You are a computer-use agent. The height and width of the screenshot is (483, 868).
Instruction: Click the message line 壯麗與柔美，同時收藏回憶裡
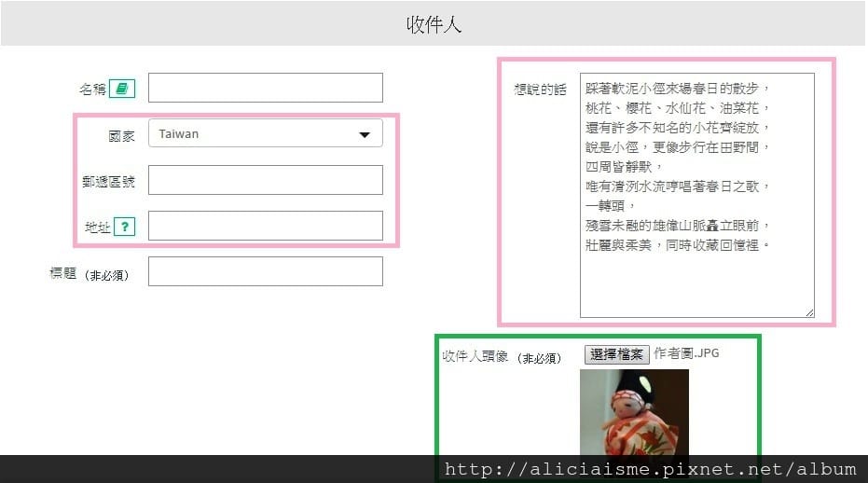[x=678, y=245]
